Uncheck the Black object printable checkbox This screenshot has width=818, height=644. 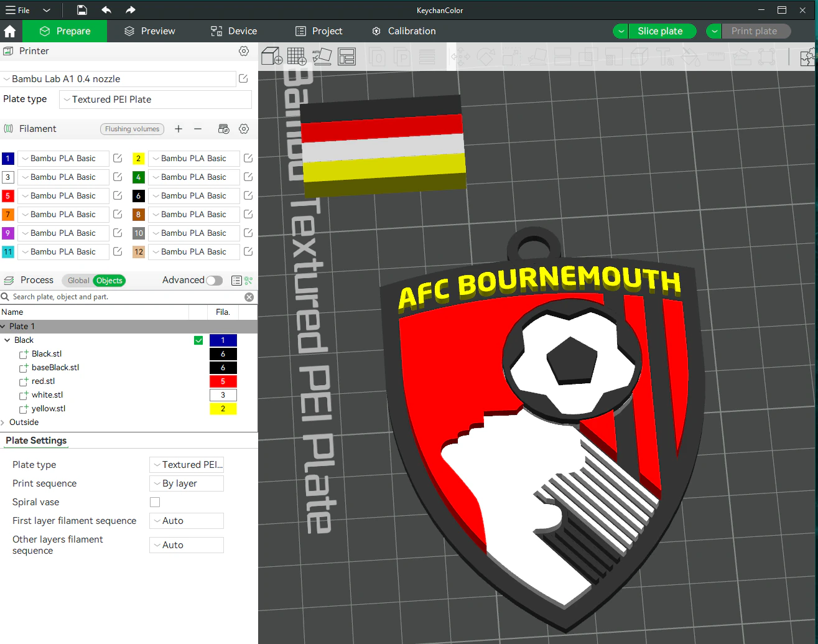coord(198,340)
